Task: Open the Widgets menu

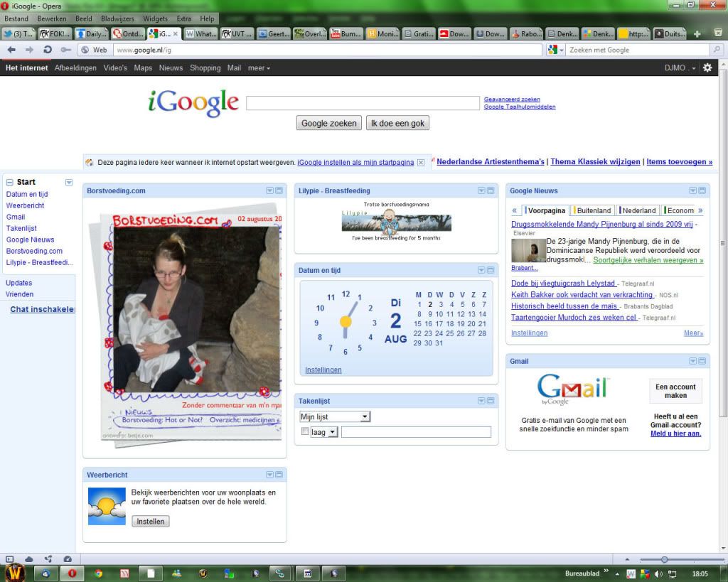Action: (155, 18)
